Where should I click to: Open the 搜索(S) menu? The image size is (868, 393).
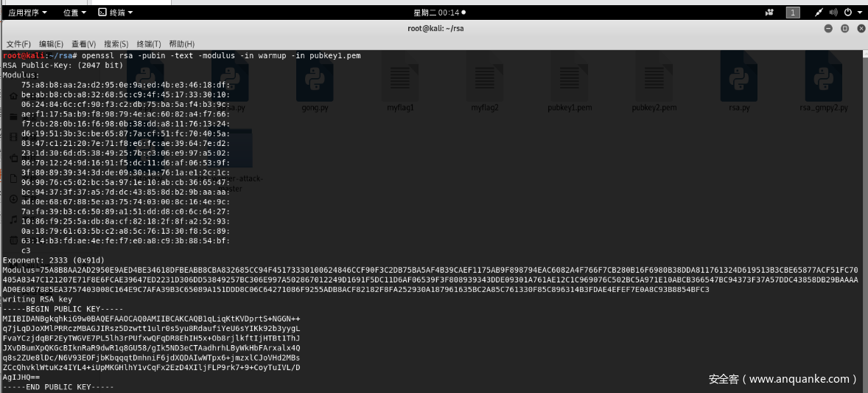[x=116, y=44]
